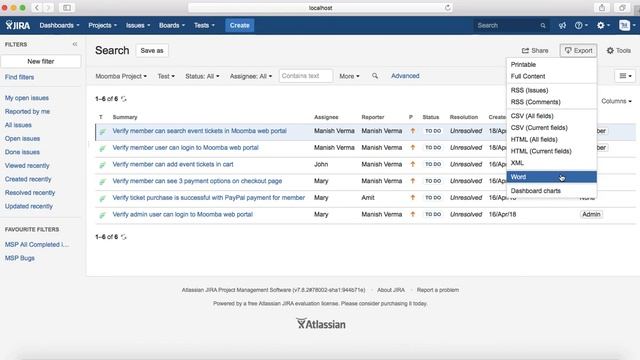The image size is (640, 360).
Task: Refresh results icon beside bottom 1-6 of 6
Action: tap(124, 237)
